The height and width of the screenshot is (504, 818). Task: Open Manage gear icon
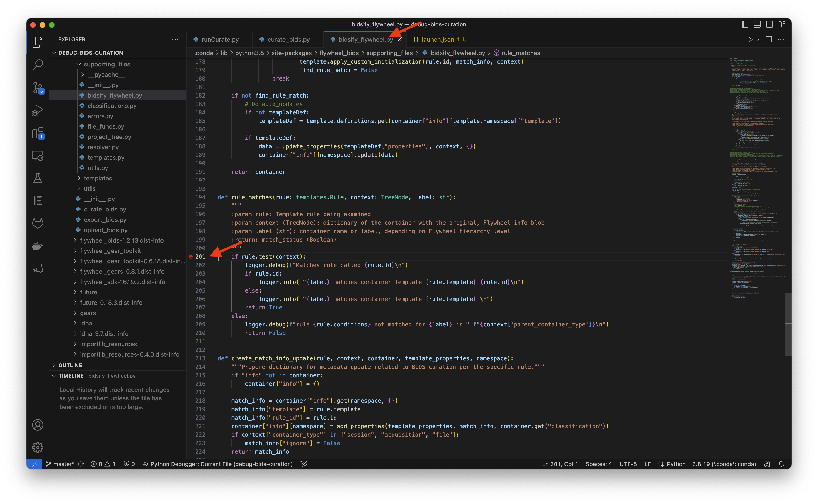point(38,447)
